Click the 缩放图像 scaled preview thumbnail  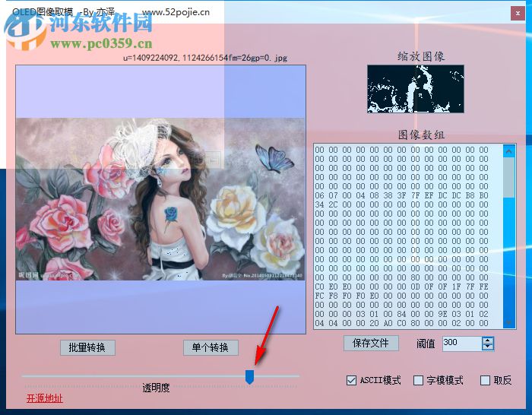(416, 89)
